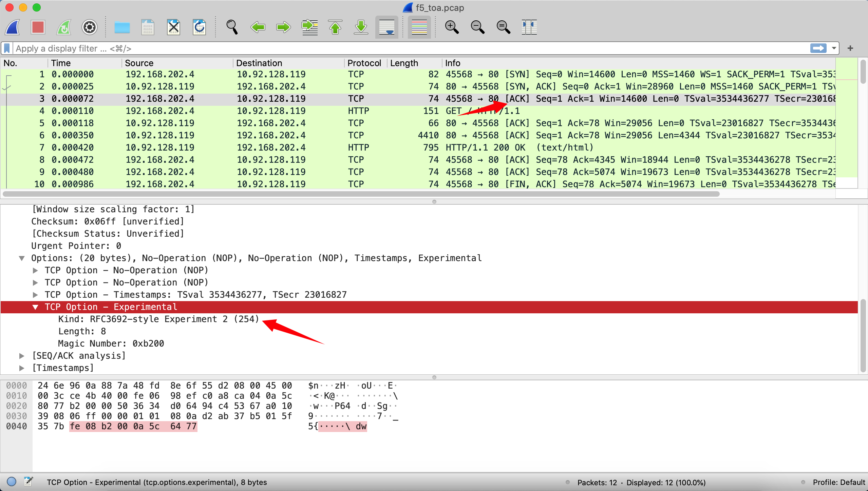This screenshot has width=868, height=491.
Task: Toggle auto-scroll during live capture
Action: [x=386, y=27]
